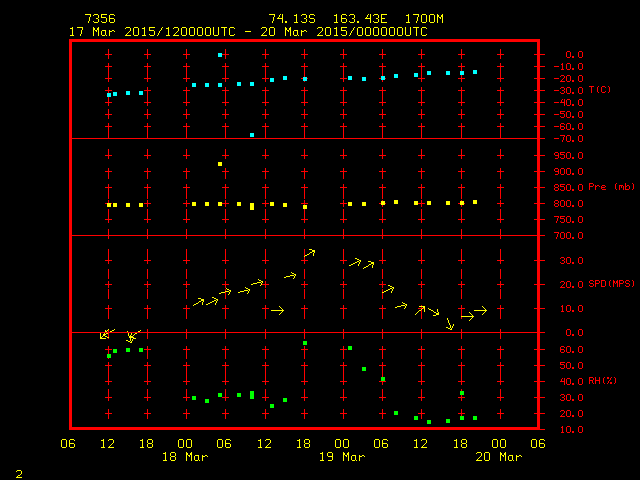
Task: Click the highest green humidity point
Action: pos(305,343)
